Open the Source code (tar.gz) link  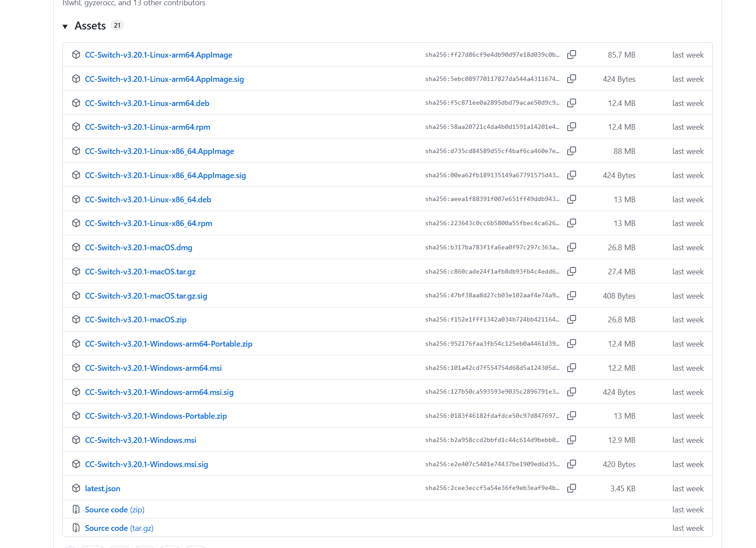[119, 528]
